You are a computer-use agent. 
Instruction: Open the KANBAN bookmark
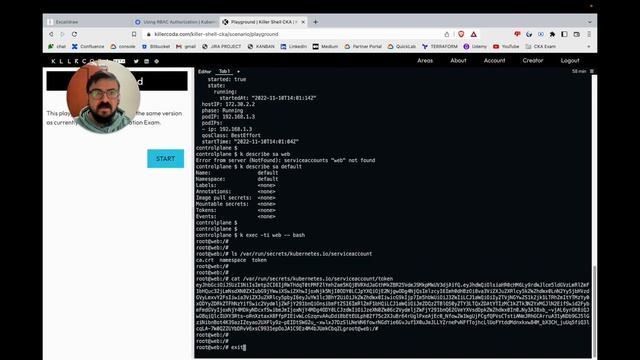click(x=261, y=47)
